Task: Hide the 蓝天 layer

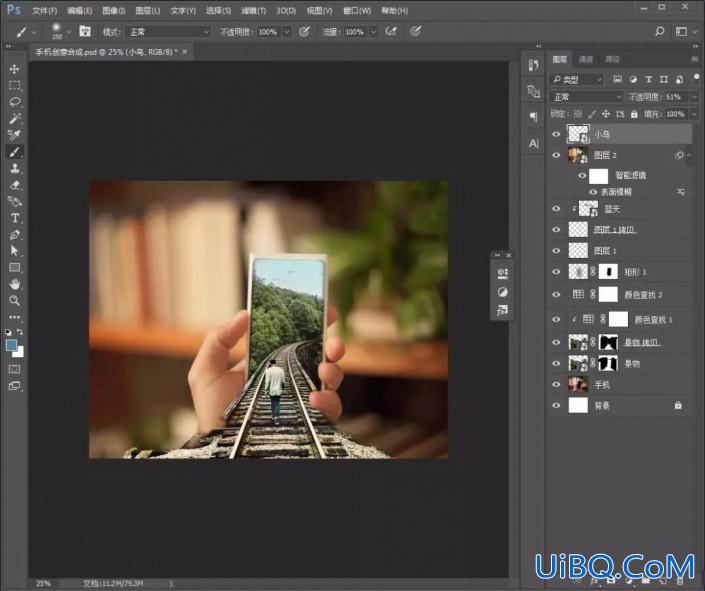Action: [556, 209]
